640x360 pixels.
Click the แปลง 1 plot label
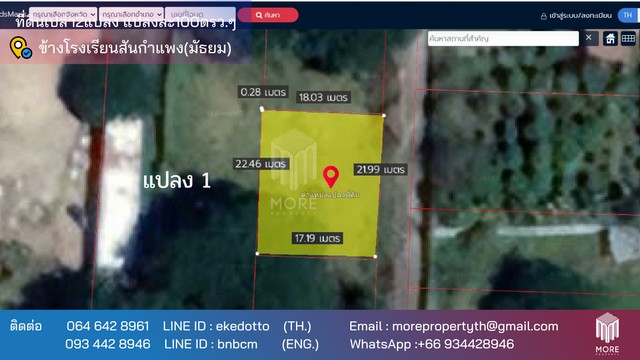pyautogui.click(x=177, y=180)
